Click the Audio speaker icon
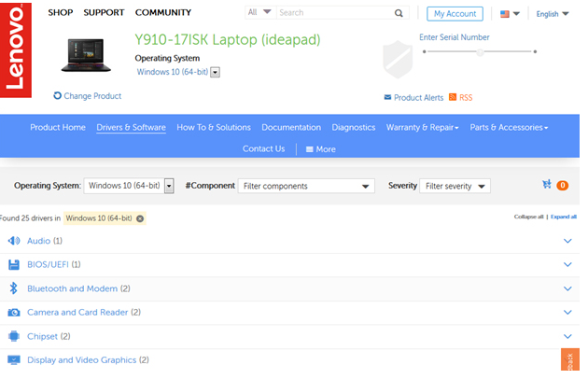The height and width of the screenshot is (379, 588). (x=14, y=241)
